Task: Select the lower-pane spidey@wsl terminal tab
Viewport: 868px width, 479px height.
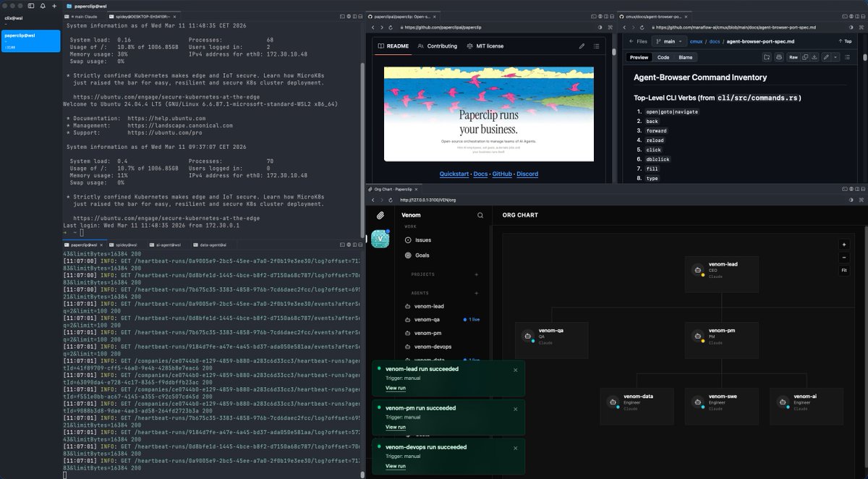Action: point(127,245)
